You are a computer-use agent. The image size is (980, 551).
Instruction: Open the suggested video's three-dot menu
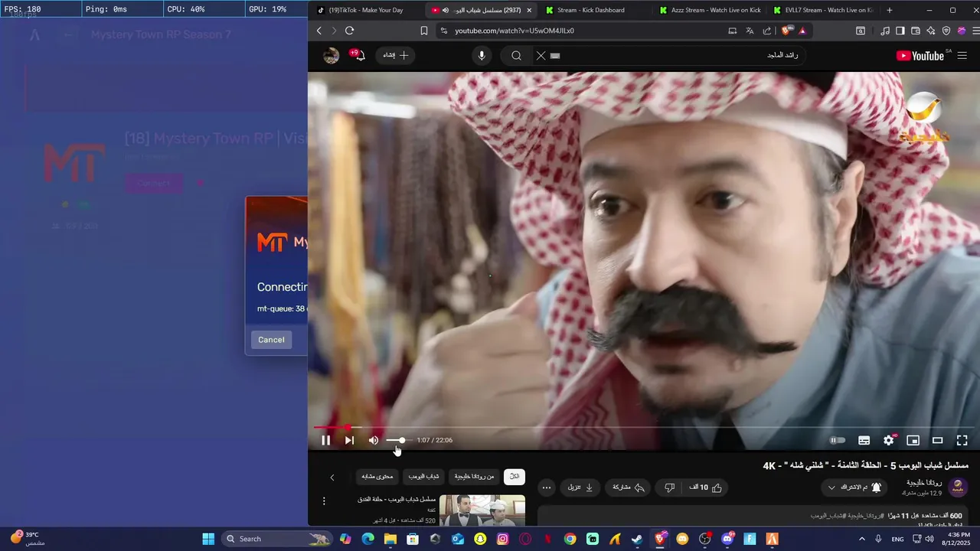pos(324,501)
